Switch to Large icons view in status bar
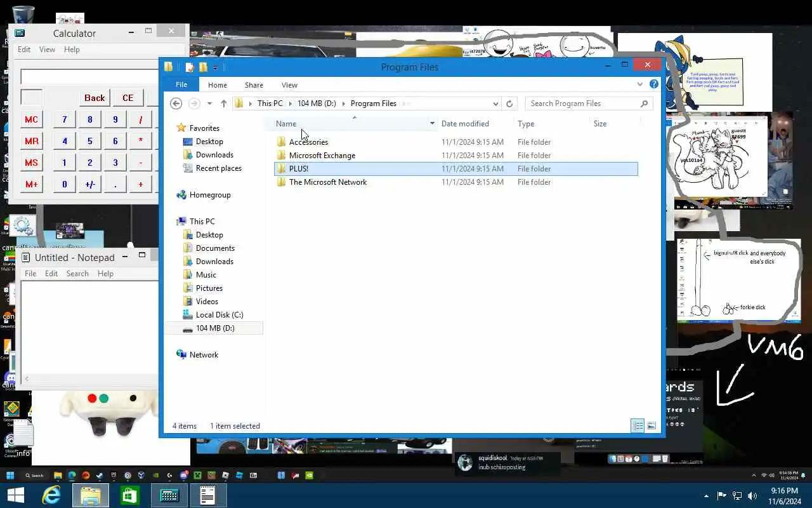Image resolution: width=812 pixels, height=508 pixels. pyautogui.click(x=652, y=426)
